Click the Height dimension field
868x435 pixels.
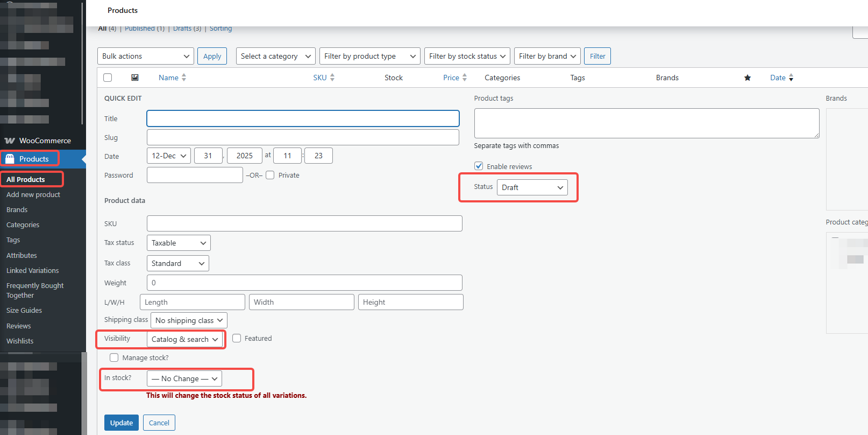pos(411,302)
